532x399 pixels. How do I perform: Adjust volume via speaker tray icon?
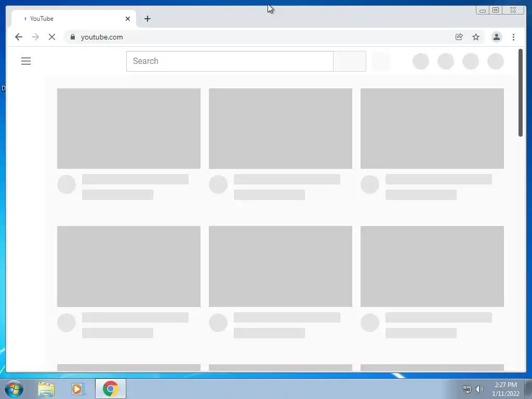click(x=480, y=389)
